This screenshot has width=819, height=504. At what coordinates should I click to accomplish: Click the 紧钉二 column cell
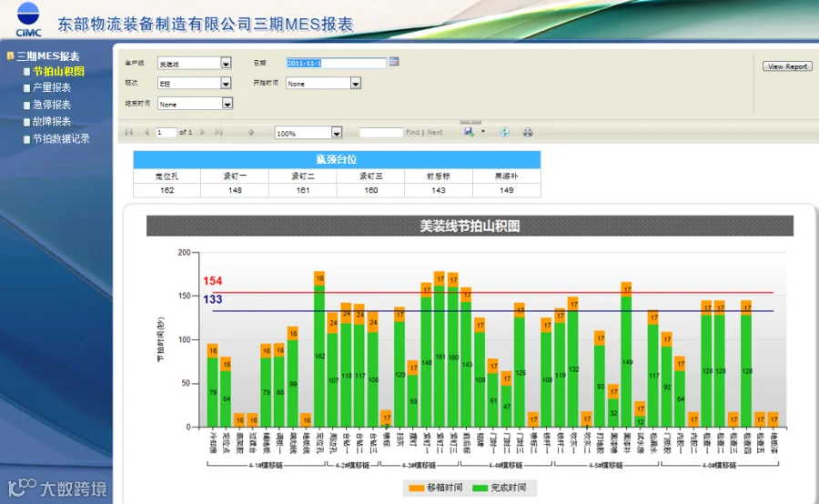(x=302, y=176)
